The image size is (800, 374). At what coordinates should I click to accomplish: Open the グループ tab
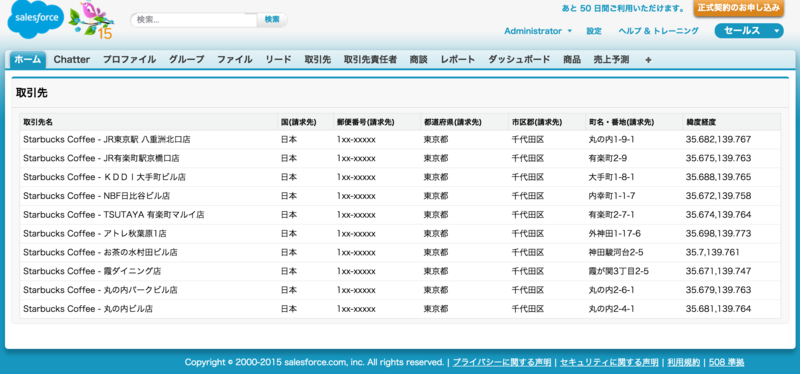(x=187, y=60)
